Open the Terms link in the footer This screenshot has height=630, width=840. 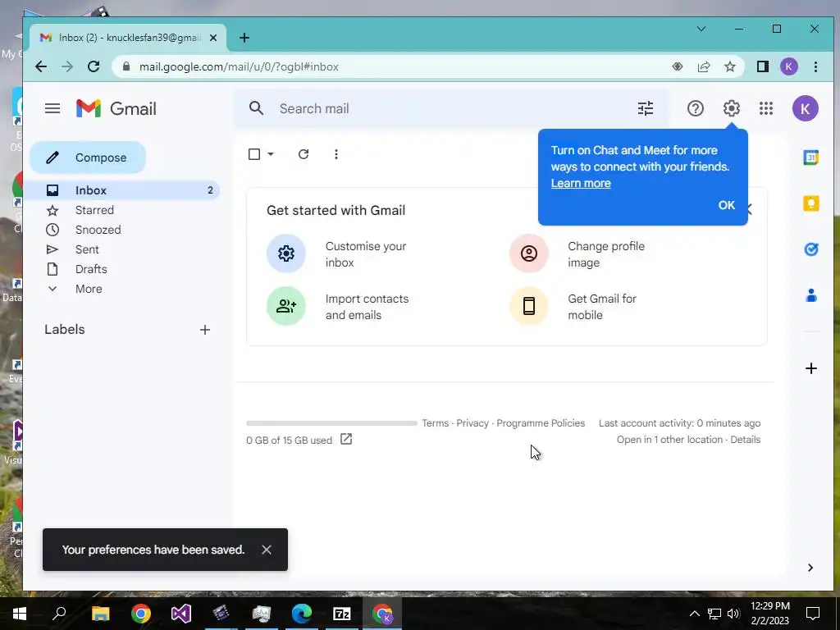435,423
